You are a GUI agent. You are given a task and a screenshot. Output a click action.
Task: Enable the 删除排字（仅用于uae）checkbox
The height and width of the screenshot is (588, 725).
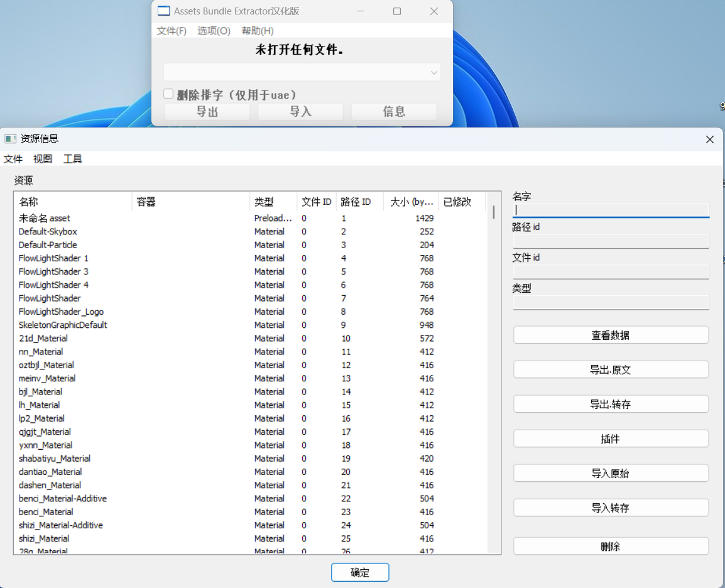tap(168, 94)
